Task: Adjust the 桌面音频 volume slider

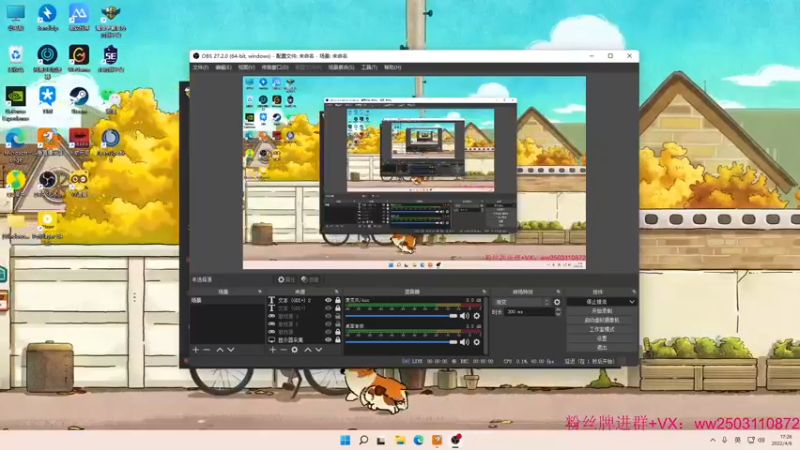Action: point(402,342)
